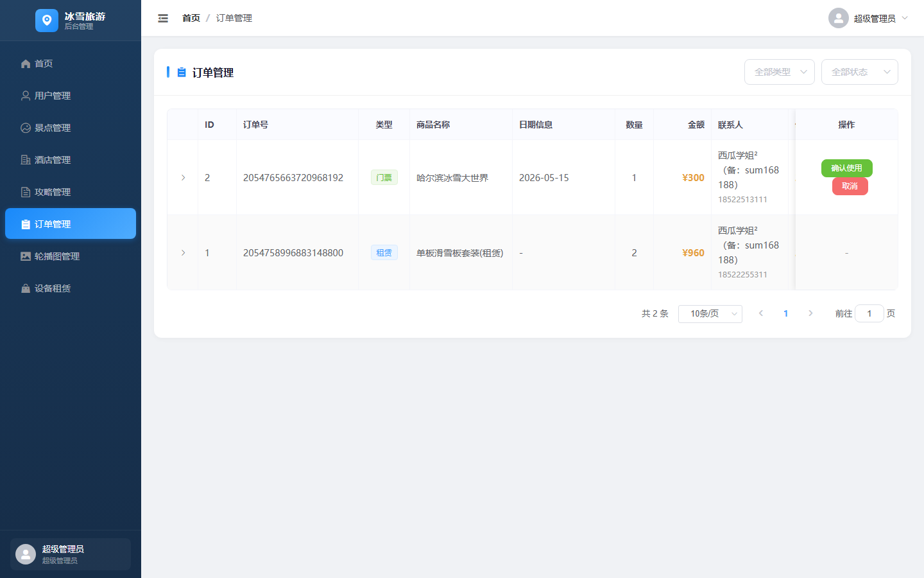Click the amount ¥300
Screen dimensions: 924x578
pyautogui.click(x=693, y=178)
